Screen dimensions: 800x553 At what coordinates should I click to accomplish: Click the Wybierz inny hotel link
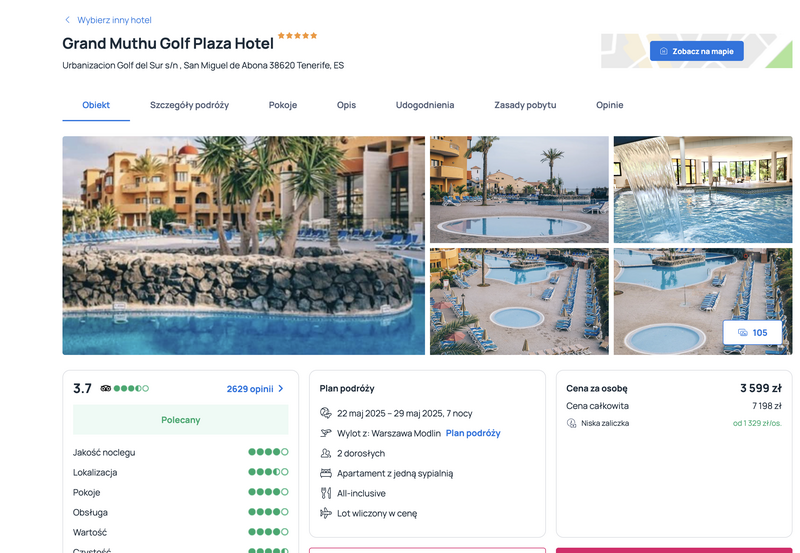coord(114,20)
